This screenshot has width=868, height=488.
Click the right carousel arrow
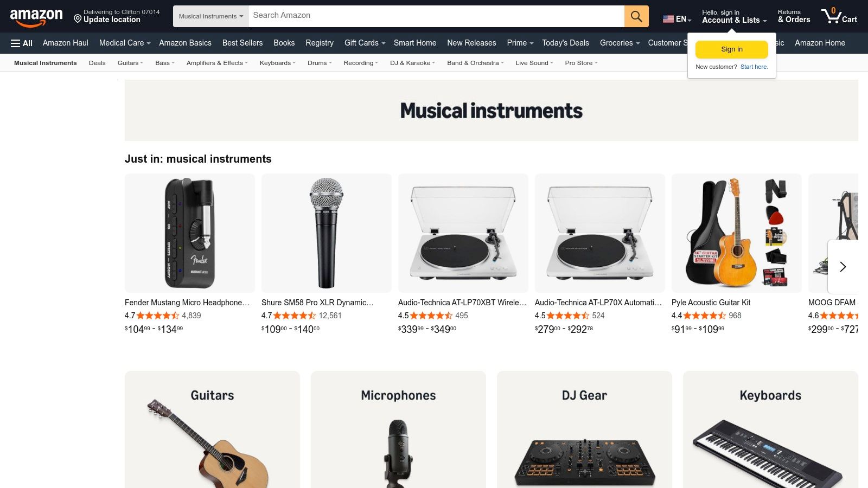[x=843, y=267]
